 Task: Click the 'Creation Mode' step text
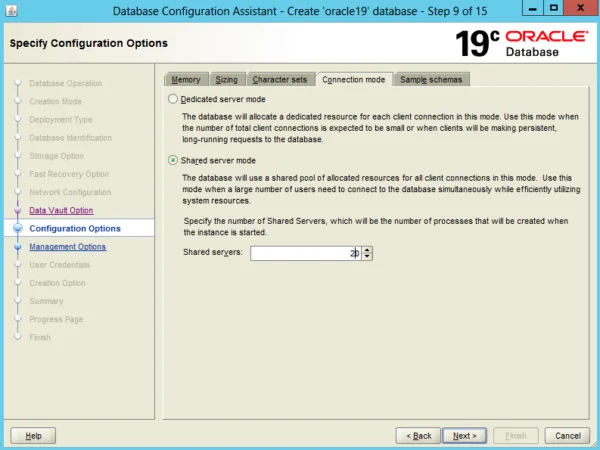[55, 101]
